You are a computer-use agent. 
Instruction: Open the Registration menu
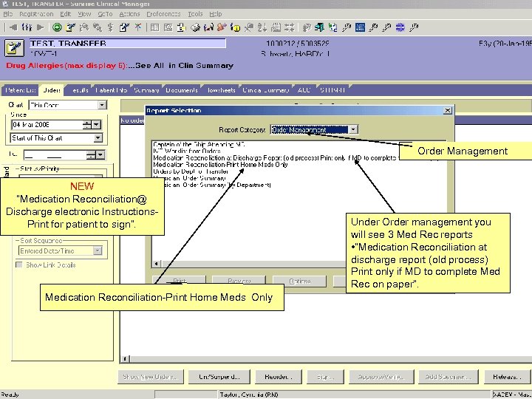pyautogui.click(x=36, y=14)
